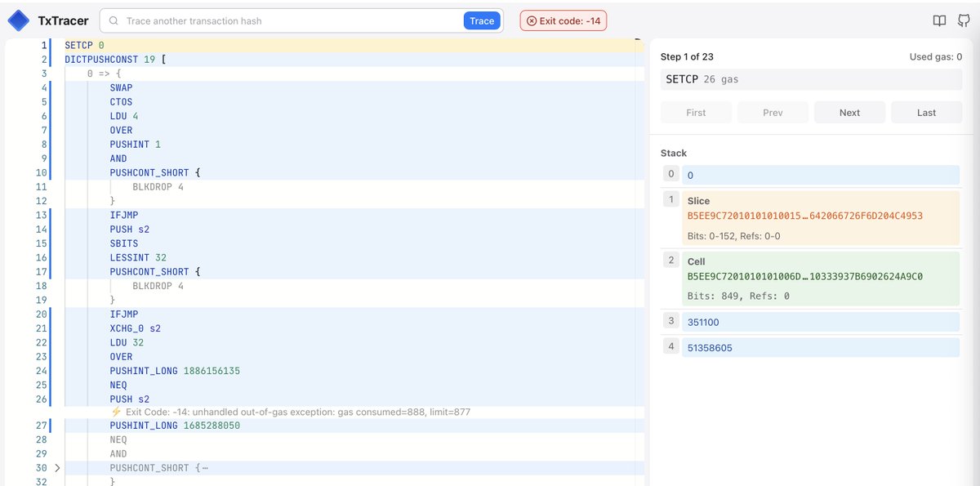The image size is (980, 486).
Task: Click the Cell hex value text
Action: 805,276
